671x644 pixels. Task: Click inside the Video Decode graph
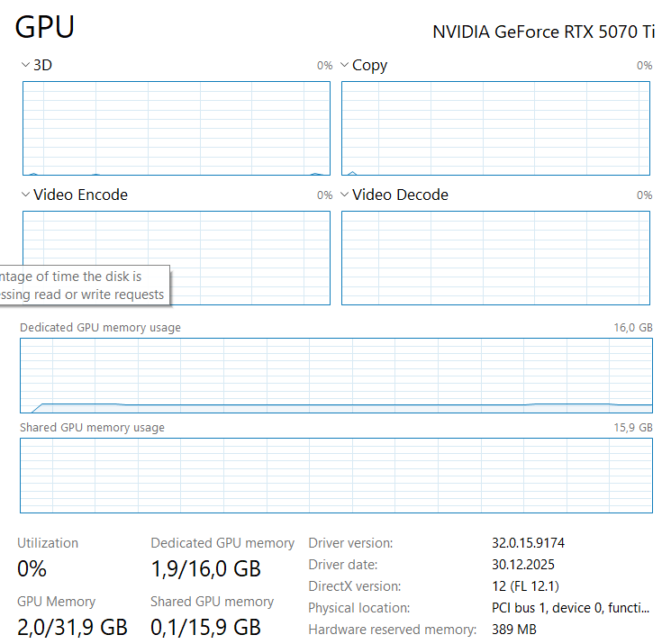pyautogui.click(x=495, y=258)
